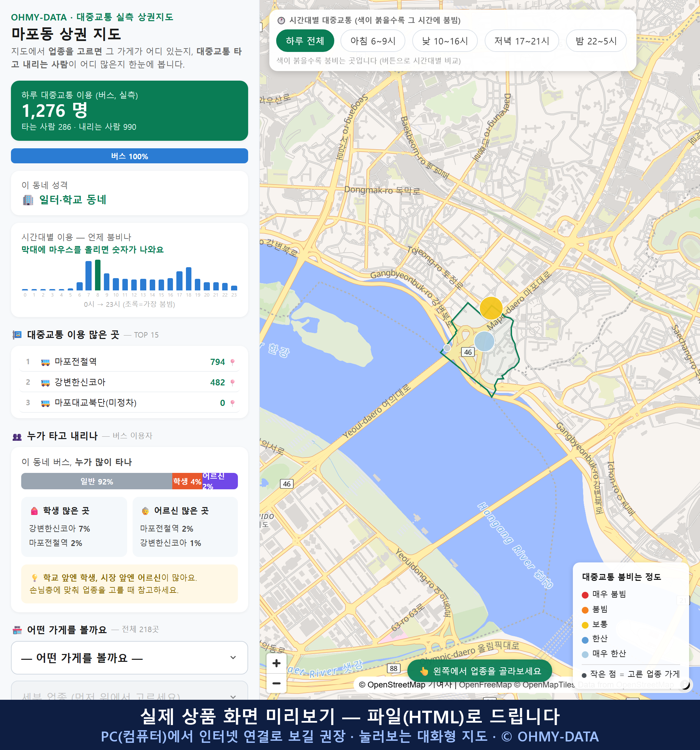Click the student icon in 학생 많은 곳 card
The height and width of the screenshot is (750, 700).
pos(34,511)
